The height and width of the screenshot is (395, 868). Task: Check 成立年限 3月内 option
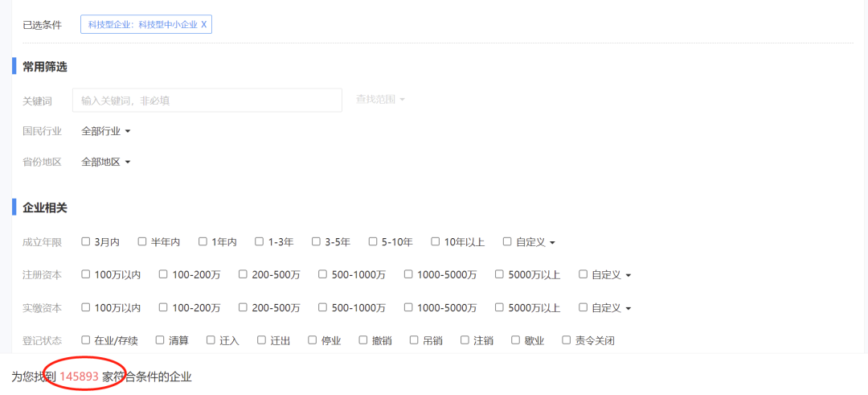pyautogui.click(x=86, y=241)
